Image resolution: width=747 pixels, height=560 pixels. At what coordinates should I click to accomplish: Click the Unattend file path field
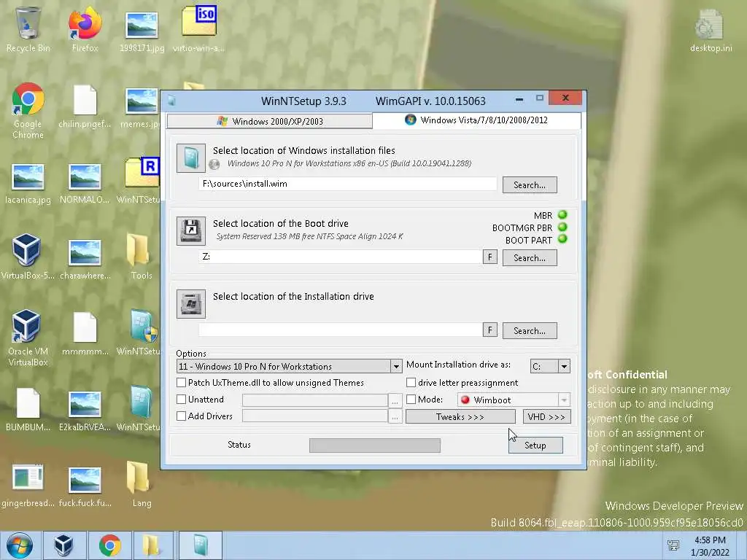point(315,400)
